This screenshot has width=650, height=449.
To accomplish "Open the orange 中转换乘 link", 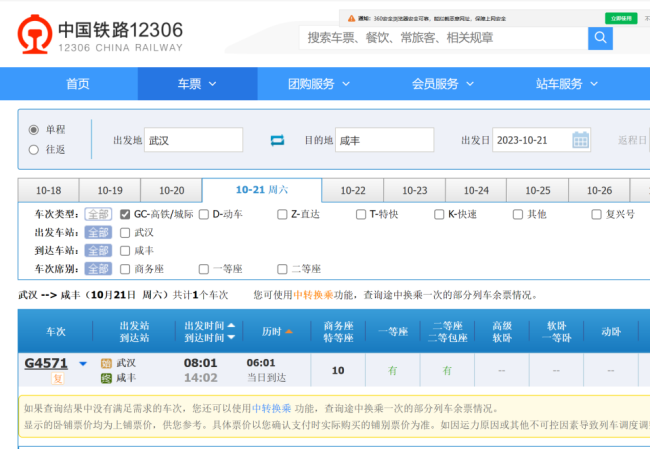I will pyautogui.click(x=313, y=295).
